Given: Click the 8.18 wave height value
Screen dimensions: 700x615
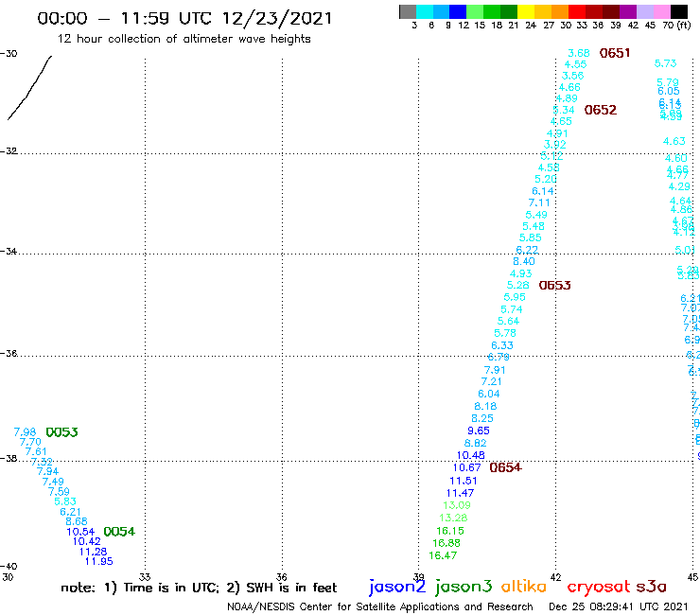Looking at the screenshot, I should click(x=485, y=407).
